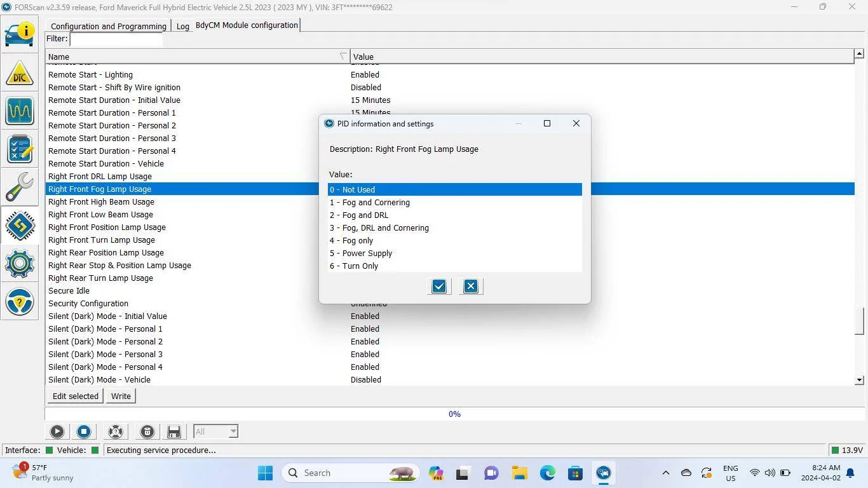This screenshot has height=488, width=868.
Task: Click the lifebuoy icon in bottom toolbar
Action: click(x=116, y=431)
